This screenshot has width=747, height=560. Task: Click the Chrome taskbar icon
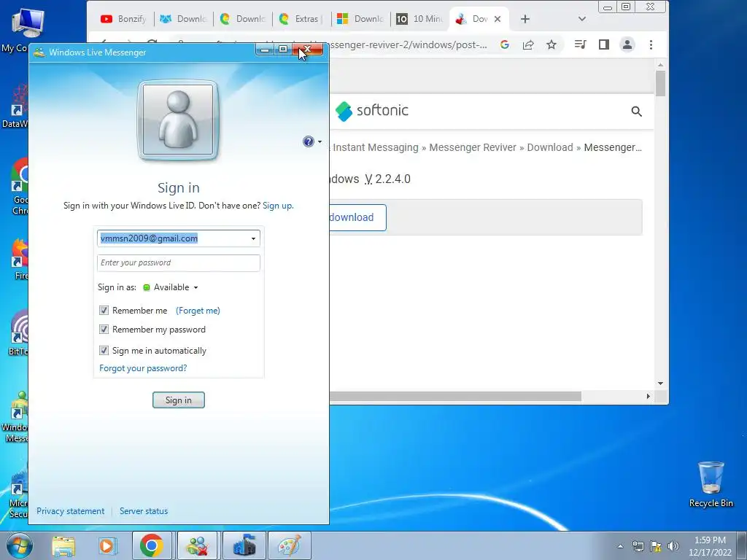152,545
